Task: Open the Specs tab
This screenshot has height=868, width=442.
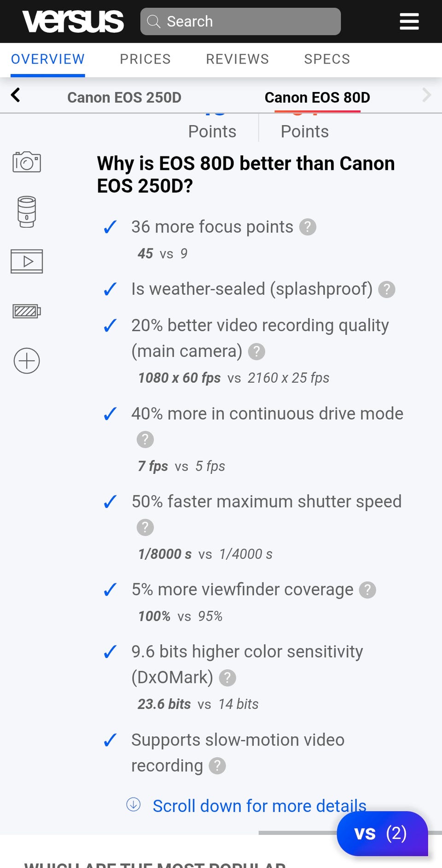Action: [327, 59]
